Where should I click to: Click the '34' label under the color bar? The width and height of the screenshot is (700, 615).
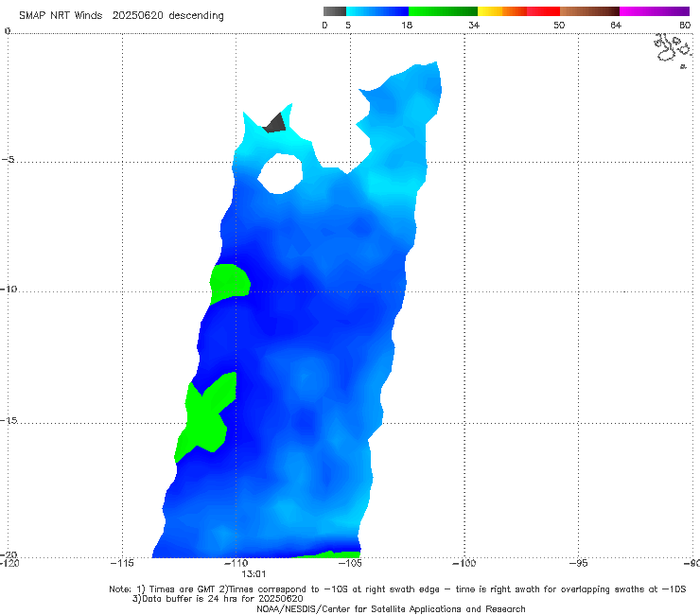(474, 26)
